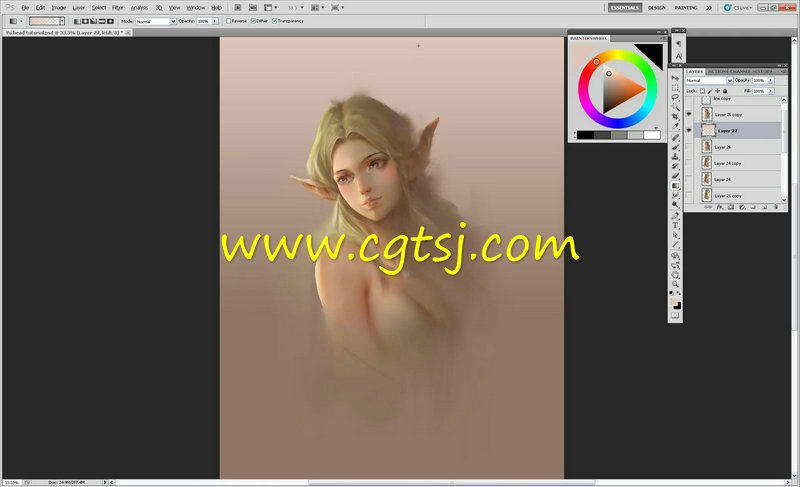This screenshot has width=800, height=487.
Task: Show Layer 24 copy visibility box
Action: 689,163
